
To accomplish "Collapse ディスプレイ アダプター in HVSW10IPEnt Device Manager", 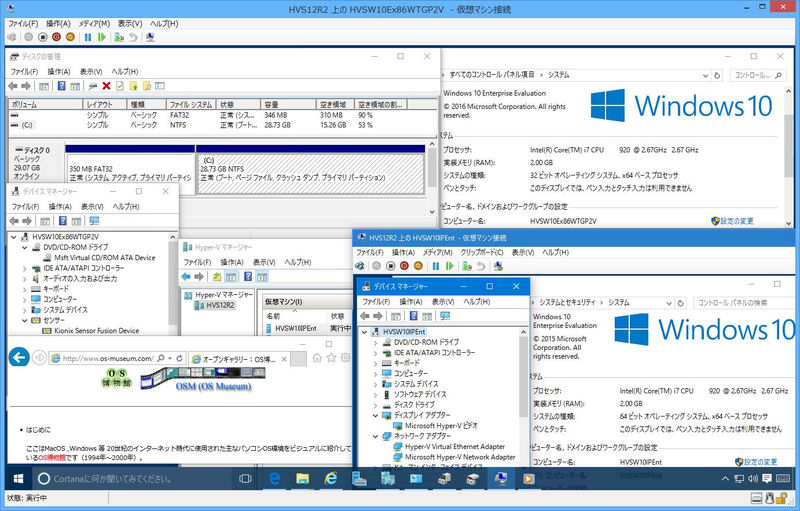I will point(376,416).
